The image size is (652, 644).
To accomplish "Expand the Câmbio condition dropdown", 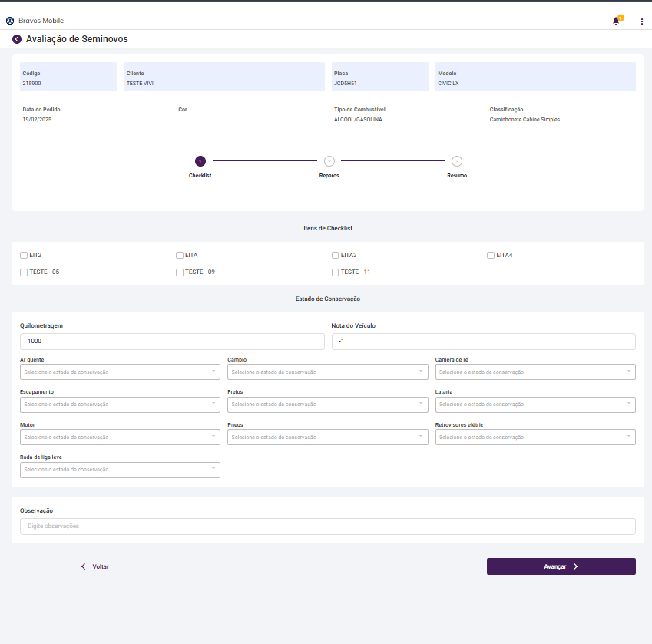I will point(328,372).
